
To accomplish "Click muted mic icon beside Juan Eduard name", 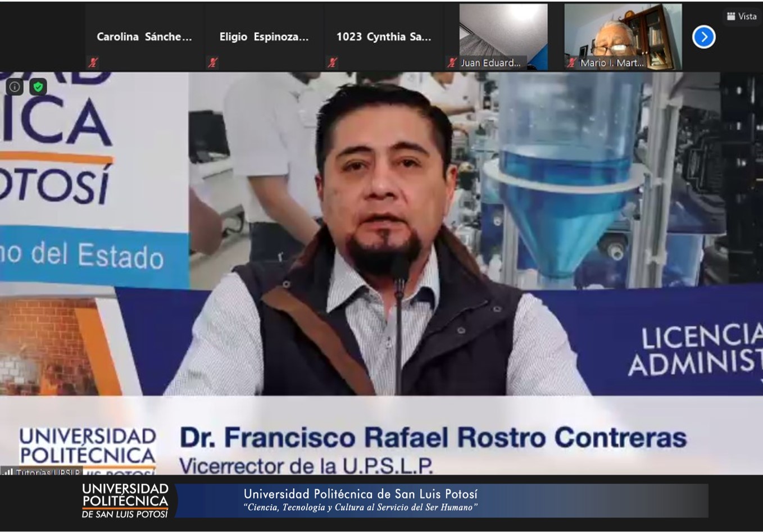I will [x=452, y=62].
